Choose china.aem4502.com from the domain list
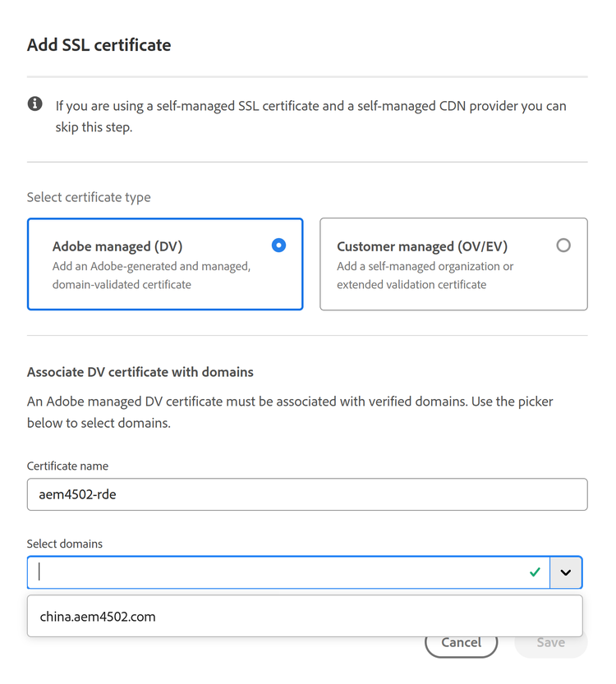This screenshot has width=616, height=684. [98, 616]
